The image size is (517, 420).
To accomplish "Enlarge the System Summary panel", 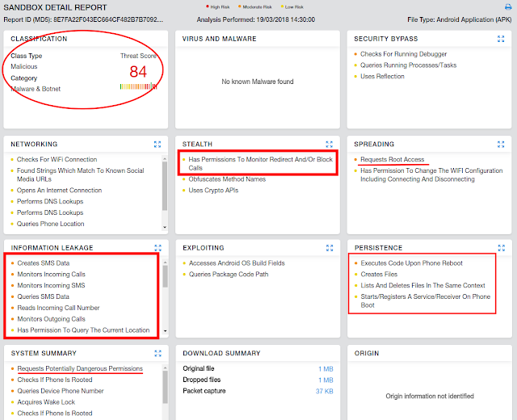I will tap(158, 353).
